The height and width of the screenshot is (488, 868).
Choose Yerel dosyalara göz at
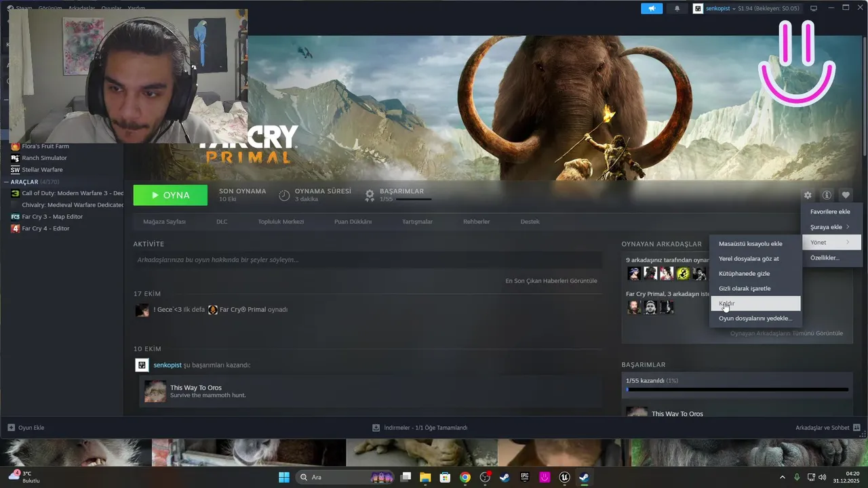(x=755, y=258)
